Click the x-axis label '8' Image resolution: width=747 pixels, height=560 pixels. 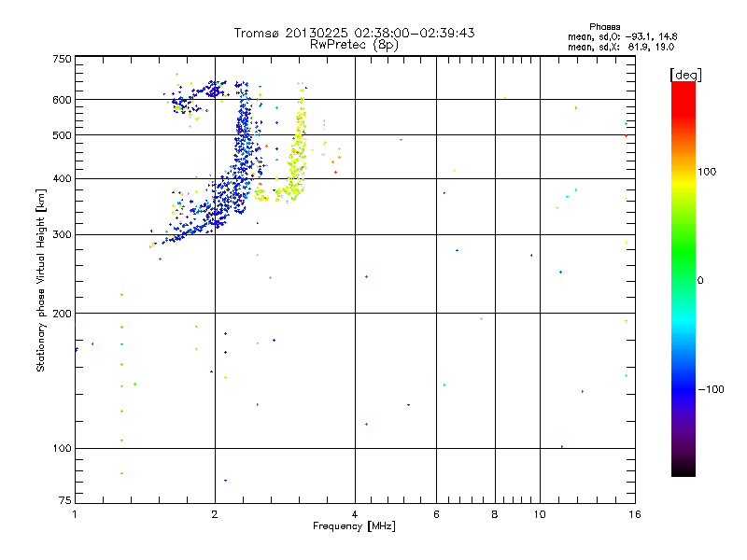point(495,514)
